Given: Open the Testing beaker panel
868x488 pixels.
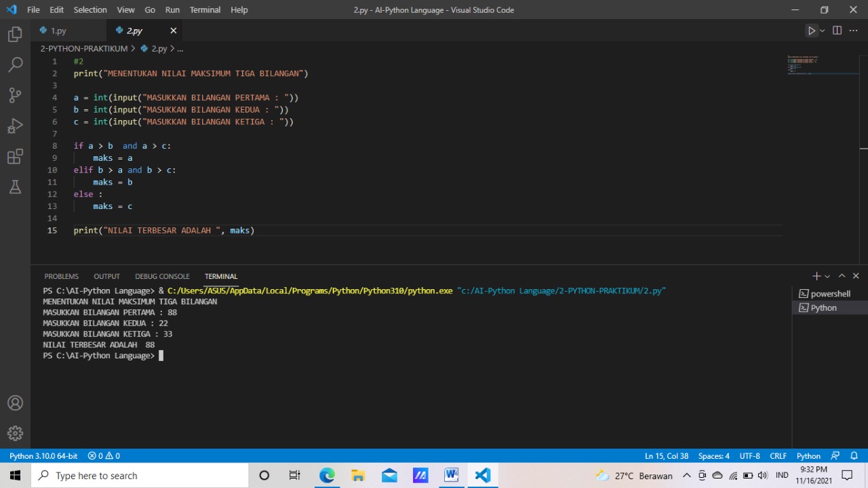Looking at the screenshot, I should [x=15, y=187].
